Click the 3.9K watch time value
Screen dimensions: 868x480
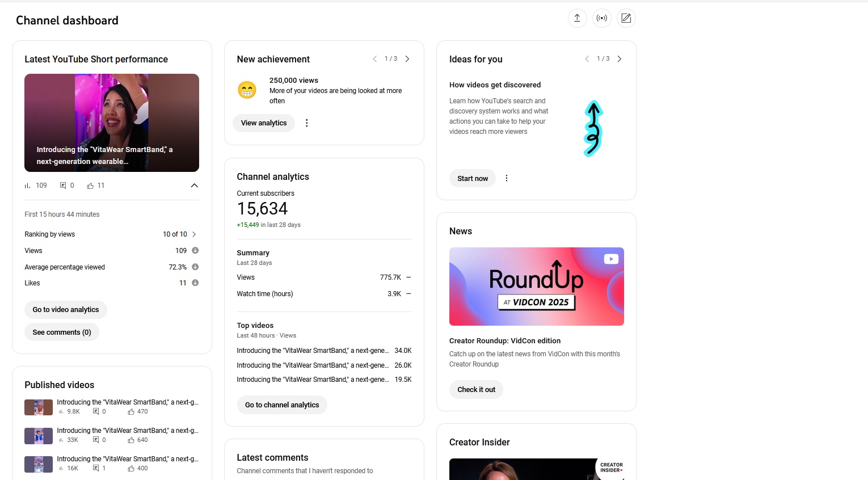tap(394, 294)
